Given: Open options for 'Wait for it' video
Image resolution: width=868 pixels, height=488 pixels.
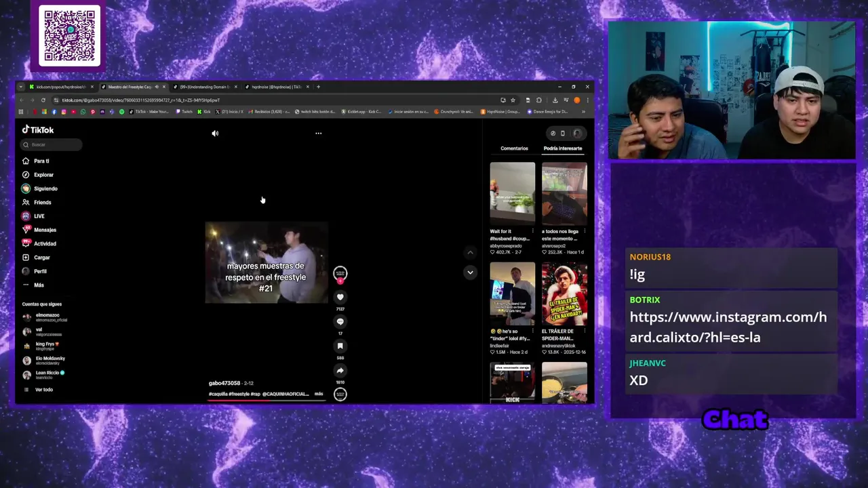Looking at the screenshot, I should point(533,231).
